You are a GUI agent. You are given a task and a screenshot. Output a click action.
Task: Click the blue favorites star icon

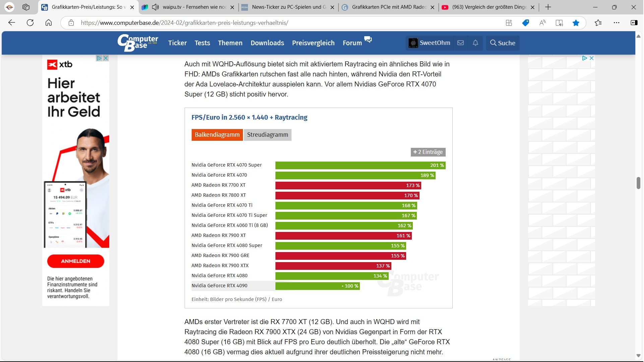pos(576,23)
